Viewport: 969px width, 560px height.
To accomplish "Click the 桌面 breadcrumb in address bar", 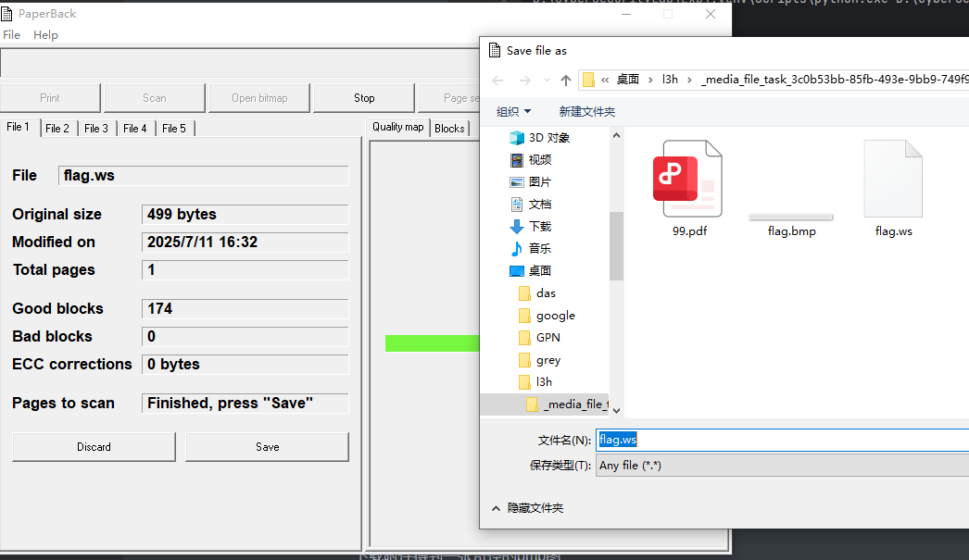I will click(628, 80).
